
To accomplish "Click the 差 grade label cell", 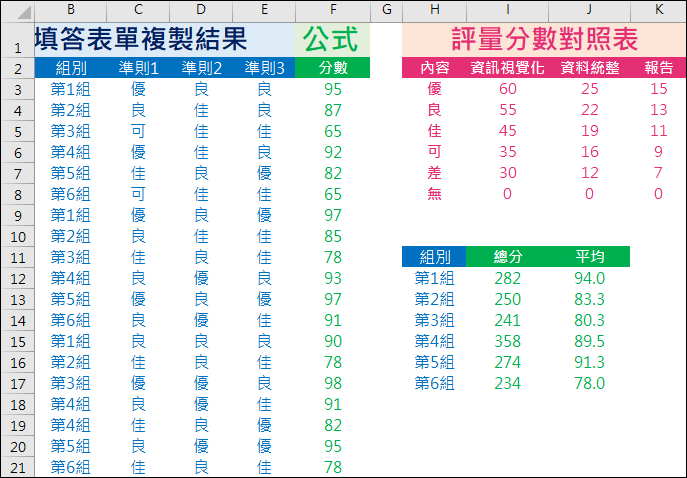I will pyautogui.click(x=435, y=173).
